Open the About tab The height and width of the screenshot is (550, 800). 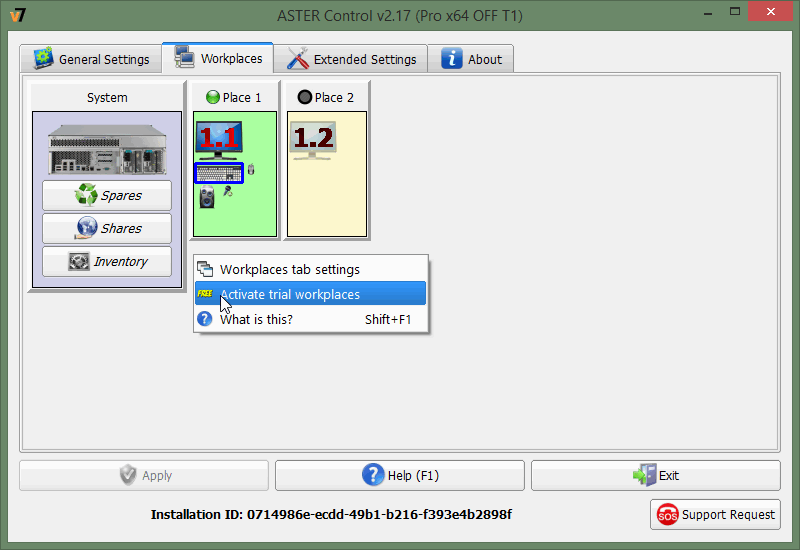click(x=471, y=59)
